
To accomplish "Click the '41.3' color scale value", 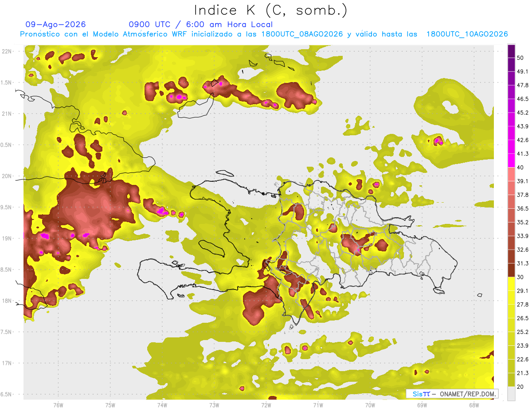I will click(523, 154).
